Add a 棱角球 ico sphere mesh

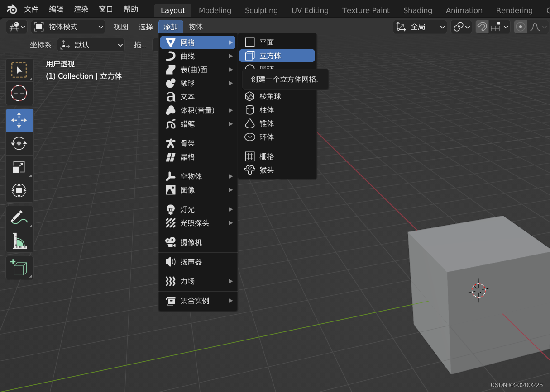tap(277, 96)
